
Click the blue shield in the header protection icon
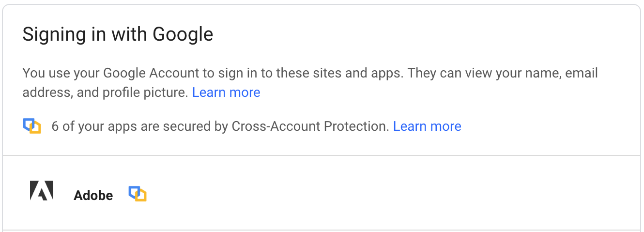tap(27, 123)
